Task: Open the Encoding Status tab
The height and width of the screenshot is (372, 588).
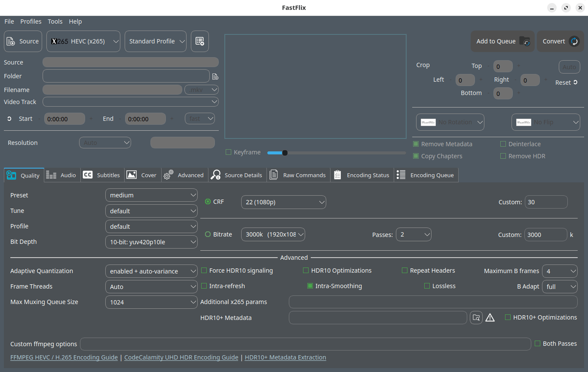Action: point(362,175)
